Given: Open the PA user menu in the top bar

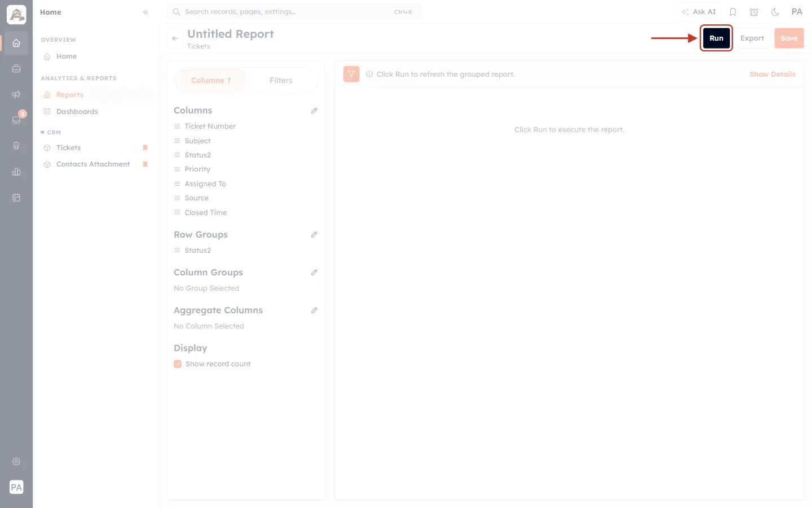Looking at the screenshot, I should tap(797, 12).
